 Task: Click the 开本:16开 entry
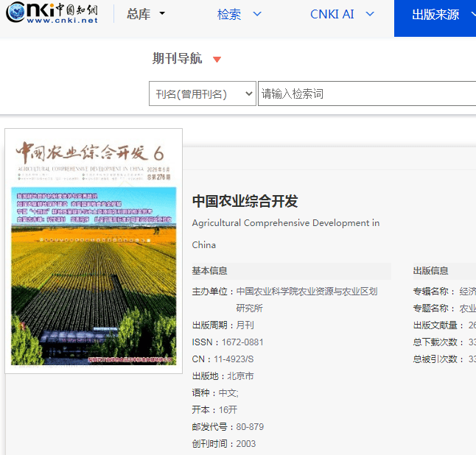214,410
